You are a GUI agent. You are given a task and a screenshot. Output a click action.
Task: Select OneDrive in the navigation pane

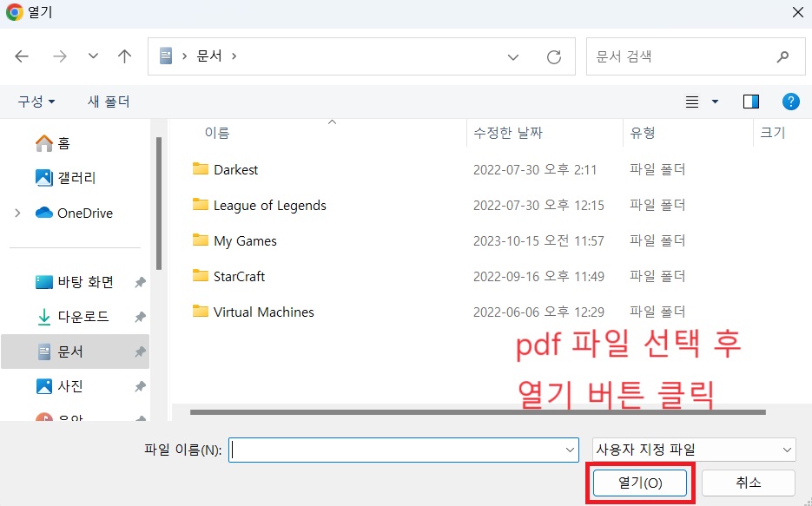[74, 213]
